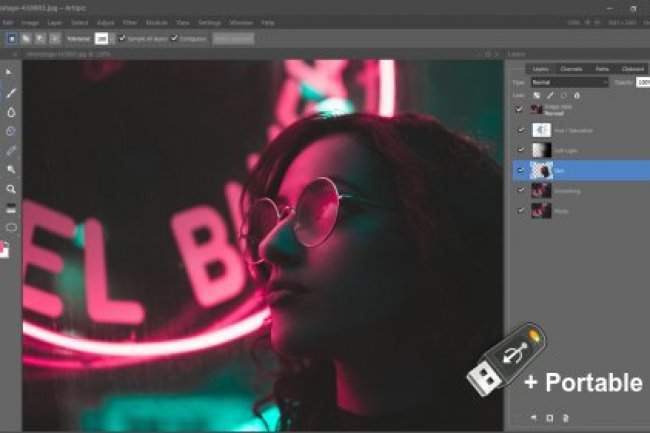
Task: Open the Select menu
Action: (x=79, y=23)
